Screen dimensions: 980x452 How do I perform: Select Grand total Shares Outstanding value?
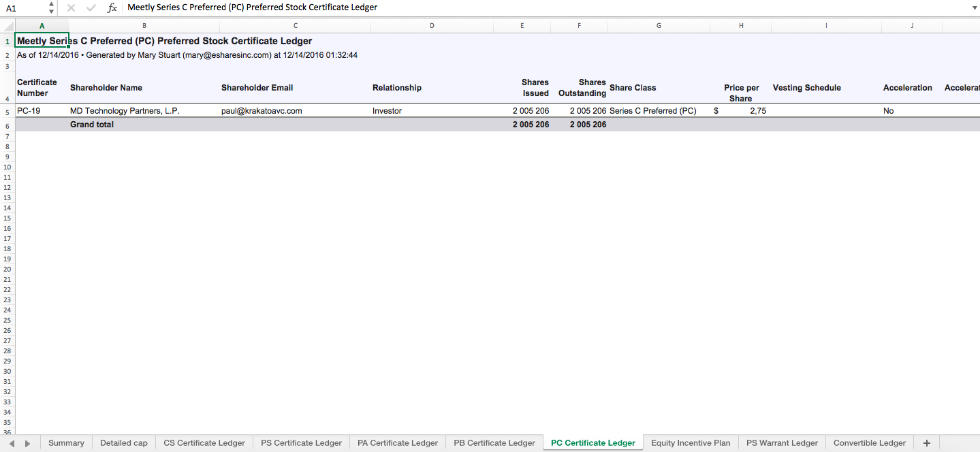(x=579, y=125)
